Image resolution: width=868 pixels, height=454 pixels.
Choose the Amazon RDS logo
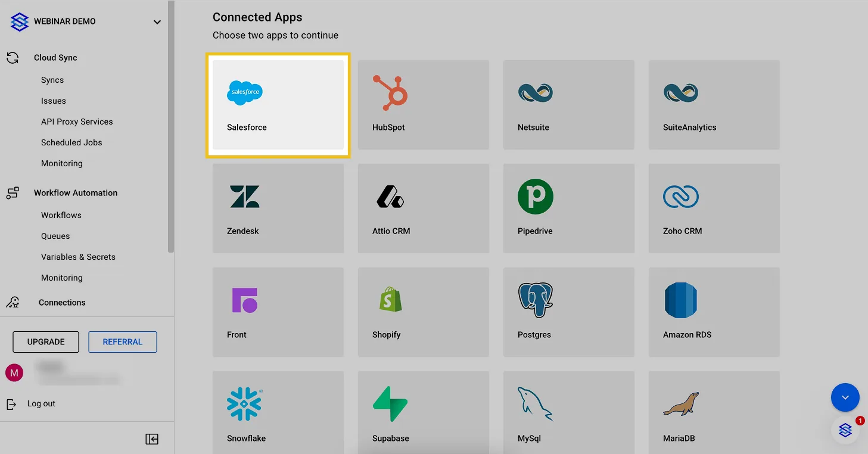tap(681, 300)
